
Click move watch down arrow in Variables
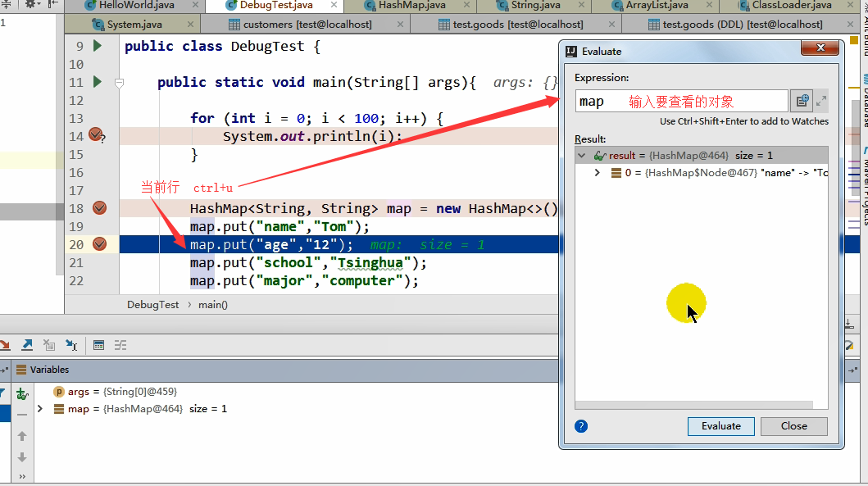[22, 457]
